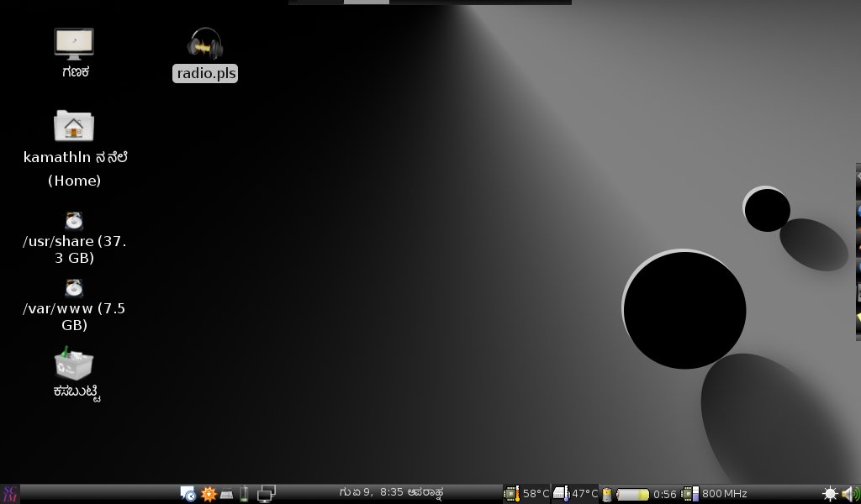Open the speech-bubble clock tray icon
Viewport: 861px width, 504px height.
[x=188, y=494]
